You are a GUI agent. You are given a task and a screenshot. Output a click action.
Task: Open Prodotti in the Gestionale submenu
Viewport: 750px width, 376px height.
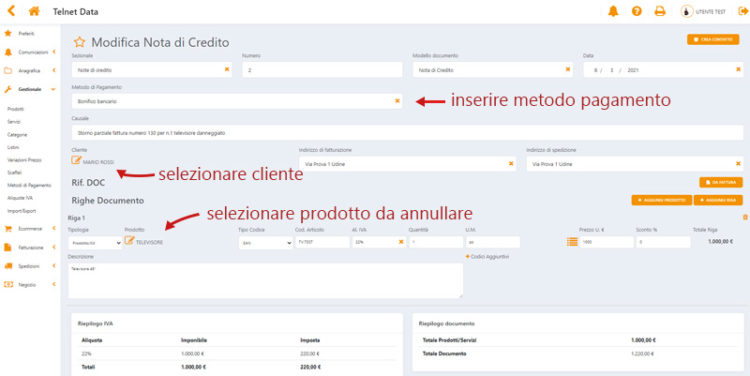point(16,109)
